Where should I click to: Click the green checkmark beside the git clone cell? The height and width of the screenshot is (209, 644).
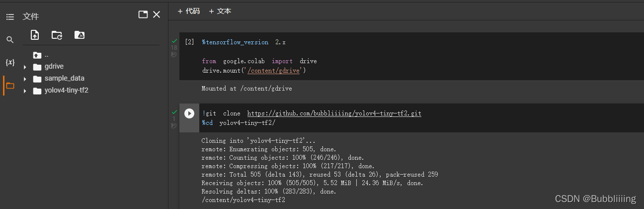[x=174, y=112]
